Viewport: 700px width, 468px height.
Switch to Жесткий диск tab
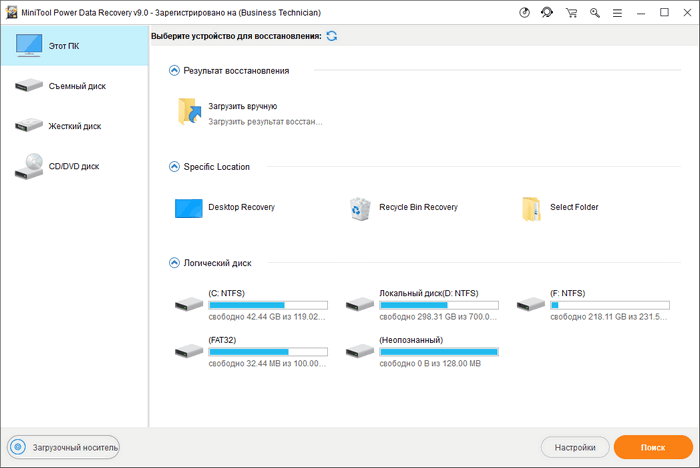(75, 126)
